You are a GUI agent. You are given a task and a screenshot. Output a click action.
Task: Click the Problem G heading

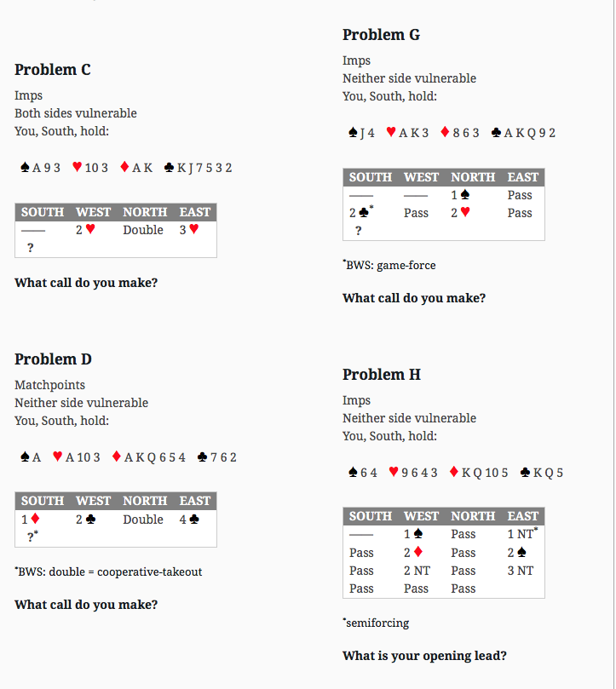tap(381, 35)
